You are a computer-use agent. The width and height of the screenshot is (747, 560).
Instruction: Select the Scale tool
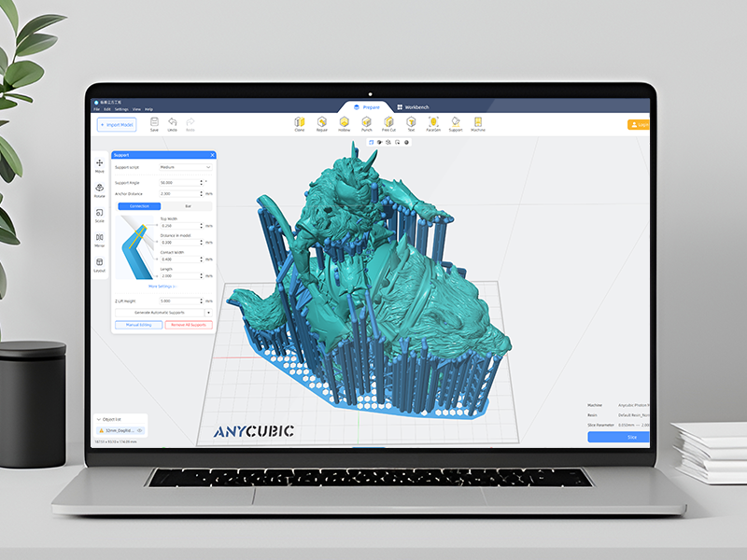pyautogui.click(x=100, y=216)
